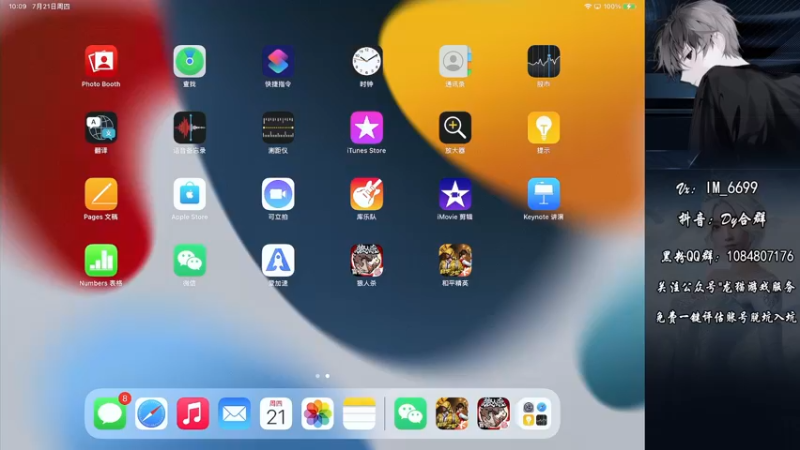Open the Find My (查找) app
This screenshot has width=800, height=450.
(x=189, y=61)
